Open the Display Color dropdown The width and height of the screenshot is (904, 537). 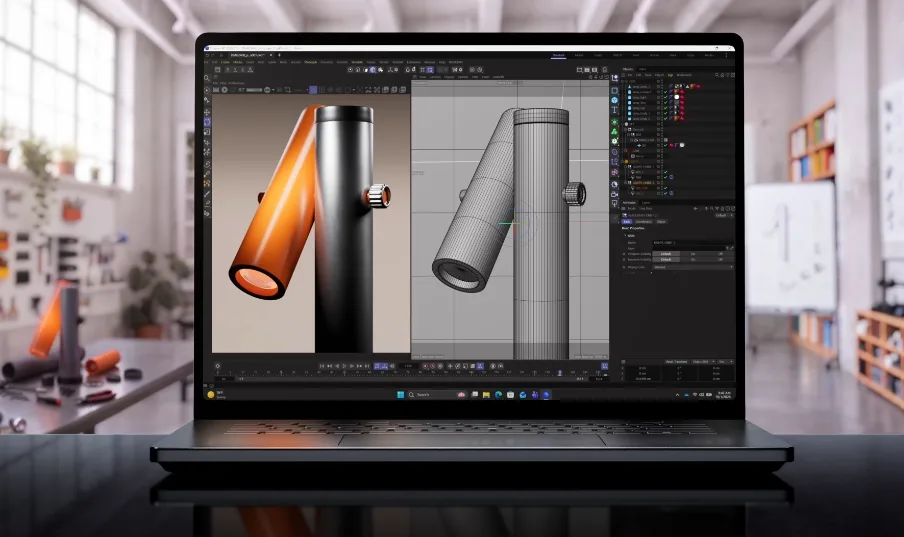(692, 267)
